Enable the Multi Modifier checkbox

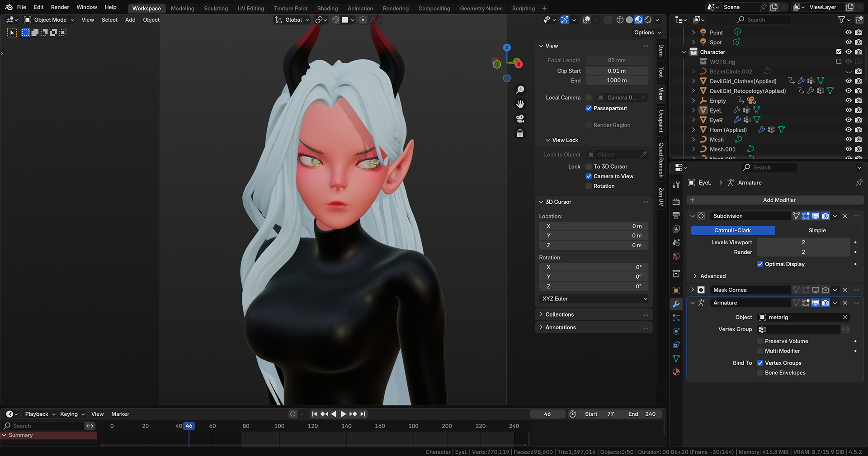pos(760,351)
